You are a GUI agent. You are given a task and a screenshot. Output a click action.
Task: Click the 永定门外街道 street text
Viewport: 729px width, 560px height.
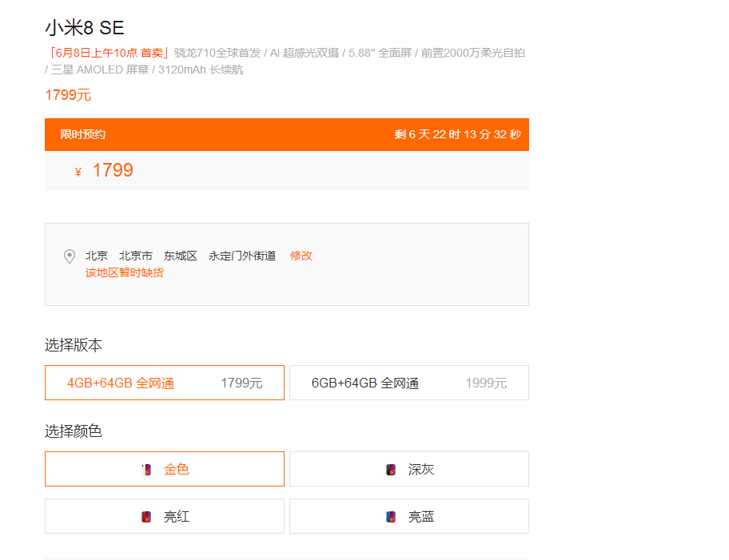pyautogui.click(x=242, y=256)
